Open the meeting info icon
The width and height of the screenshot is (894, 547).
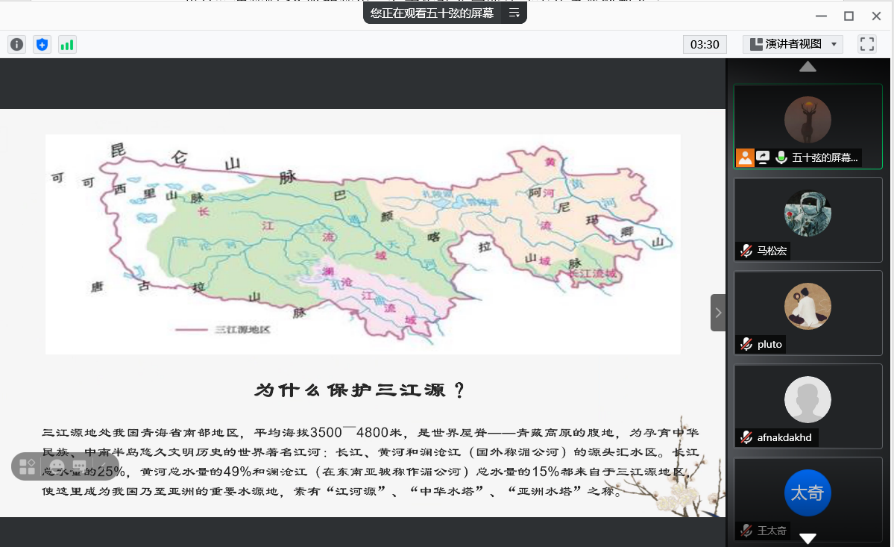(x=16, y=44)
